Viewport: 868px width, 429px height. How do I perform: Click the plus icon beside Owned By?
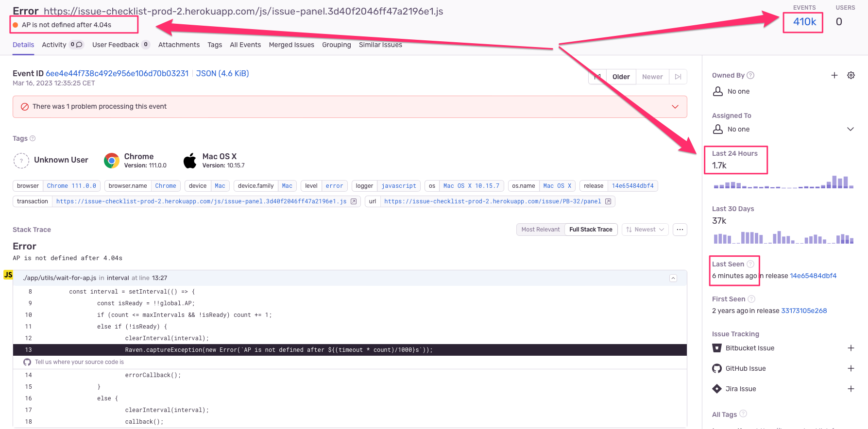834,75
